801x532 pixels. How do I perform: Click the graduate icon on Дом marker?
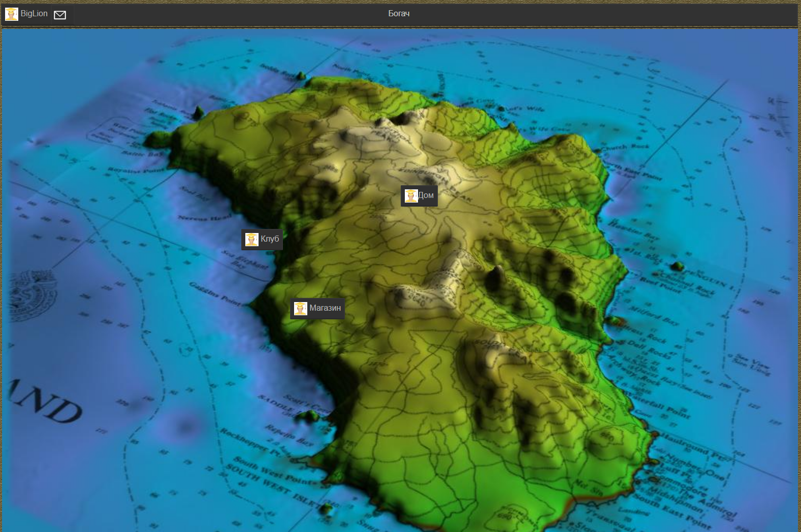coord(411,195)
